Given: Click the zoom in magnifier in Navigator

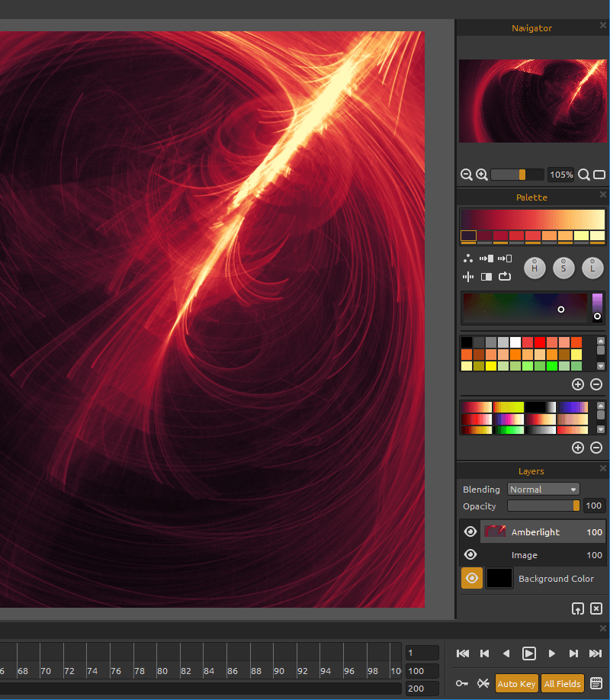Looking at the screenshot, I should pyautogui.click(x=482, y=175).
